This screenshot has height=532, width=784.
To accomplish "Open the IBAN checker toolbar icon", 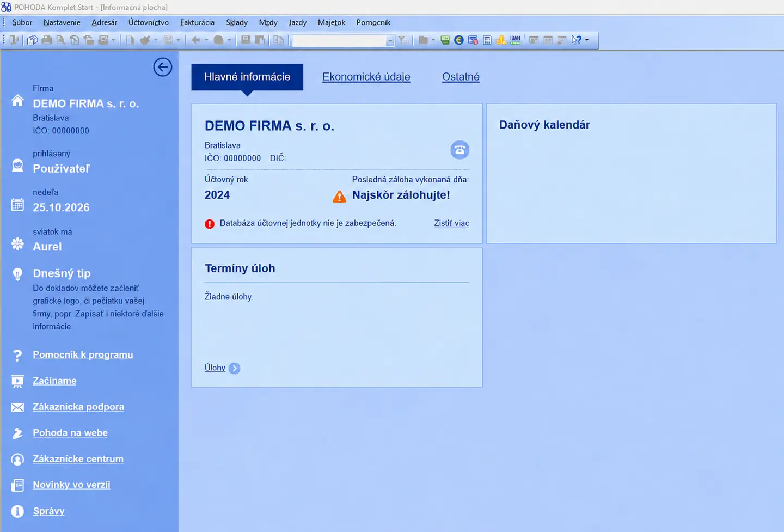I will point(515,40).
